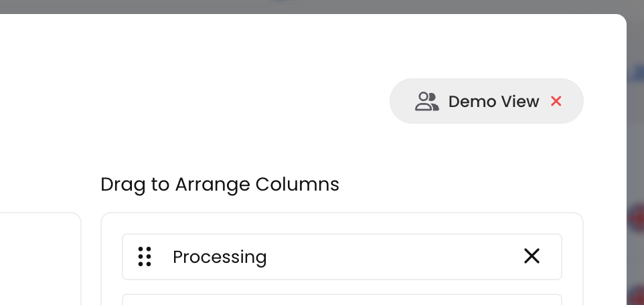Remove the Demo View chip with red X
644x305 pixels.
(556, 101)
